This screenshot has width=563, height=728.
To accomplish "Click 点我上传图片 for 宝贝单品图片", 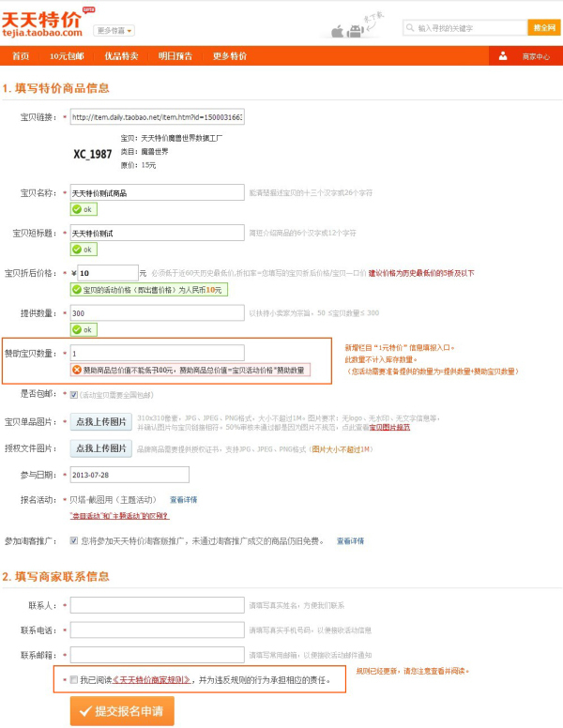I will click(101, 421).
